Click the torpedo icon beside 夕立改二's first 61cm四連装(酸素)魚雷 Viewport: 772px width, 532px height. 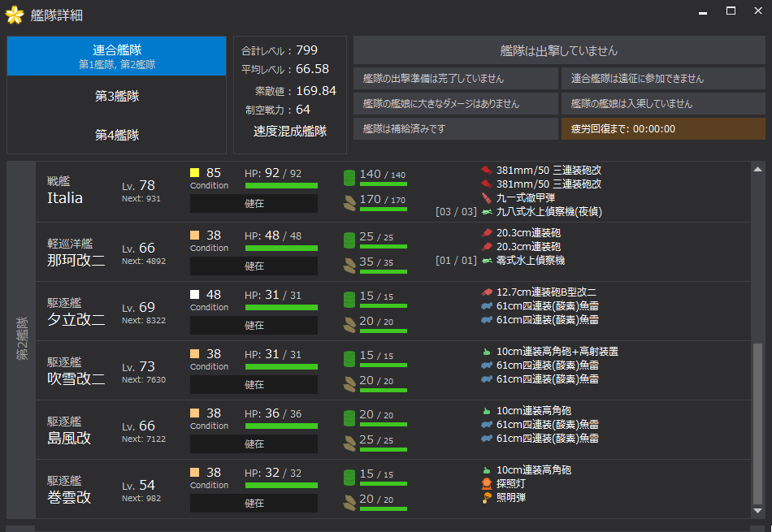486,306
